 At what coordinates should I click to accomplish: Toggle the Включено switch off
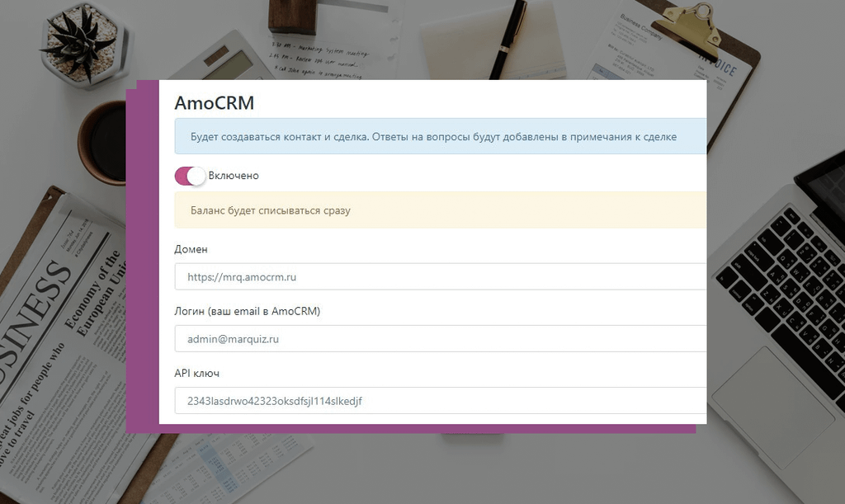[190, 176]
